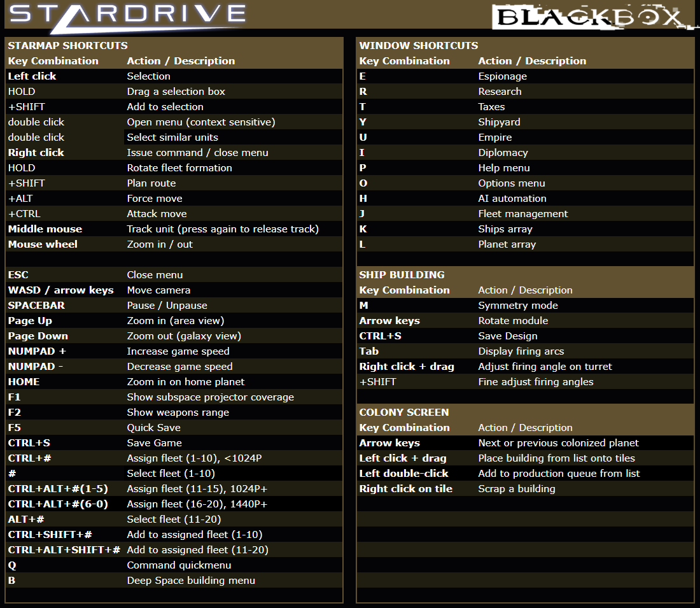
Task: Select the WINDOW SHORTCUTS heading
Action: pyautogui.click(x=419, y=46)
